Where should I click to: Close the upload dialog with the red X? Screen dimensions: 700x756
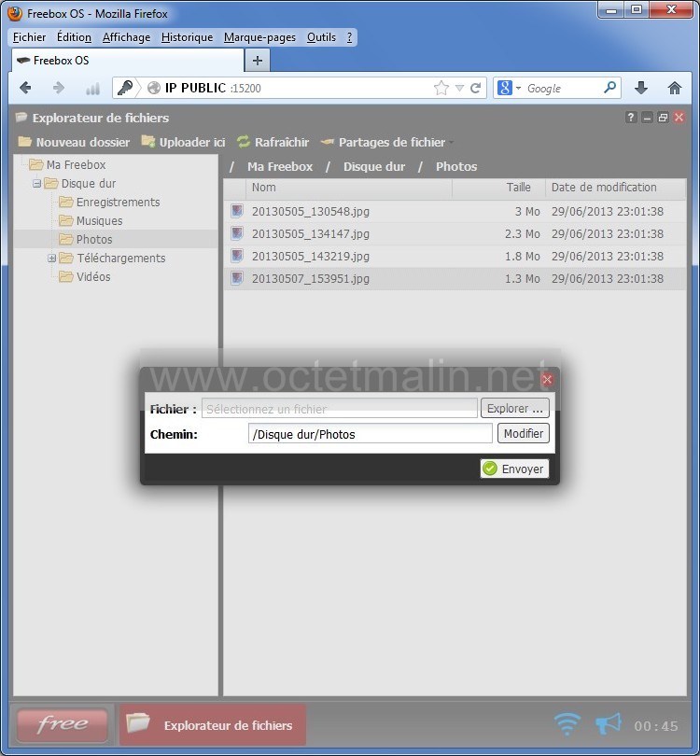coord(547,380)
